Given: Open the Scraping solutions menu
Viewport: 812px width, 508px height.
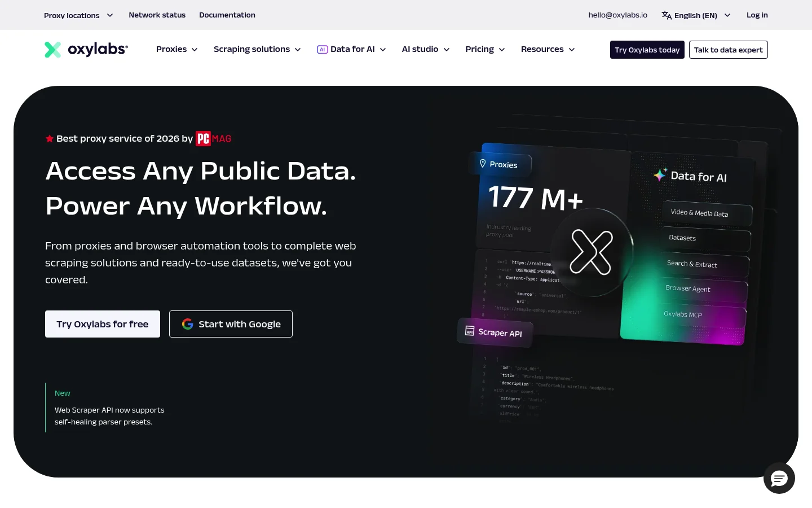Looking at the screenshot, I should pos(257,49).
